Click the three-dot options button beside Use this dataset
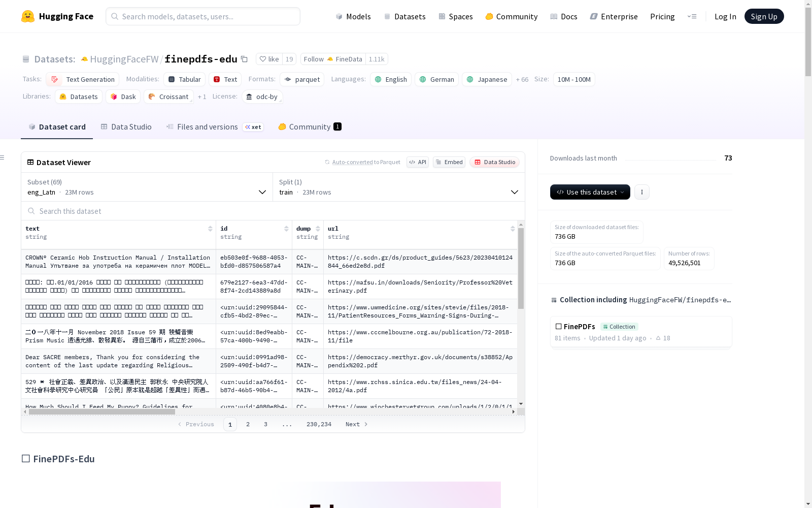812x508 pixels. coord(642,192)
